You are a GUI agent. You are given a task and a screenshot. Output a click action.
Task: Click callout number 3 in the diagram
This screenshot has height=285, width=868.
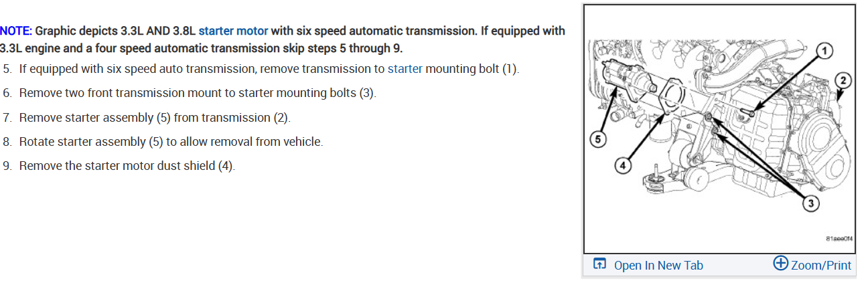click(x=811, y=205)
